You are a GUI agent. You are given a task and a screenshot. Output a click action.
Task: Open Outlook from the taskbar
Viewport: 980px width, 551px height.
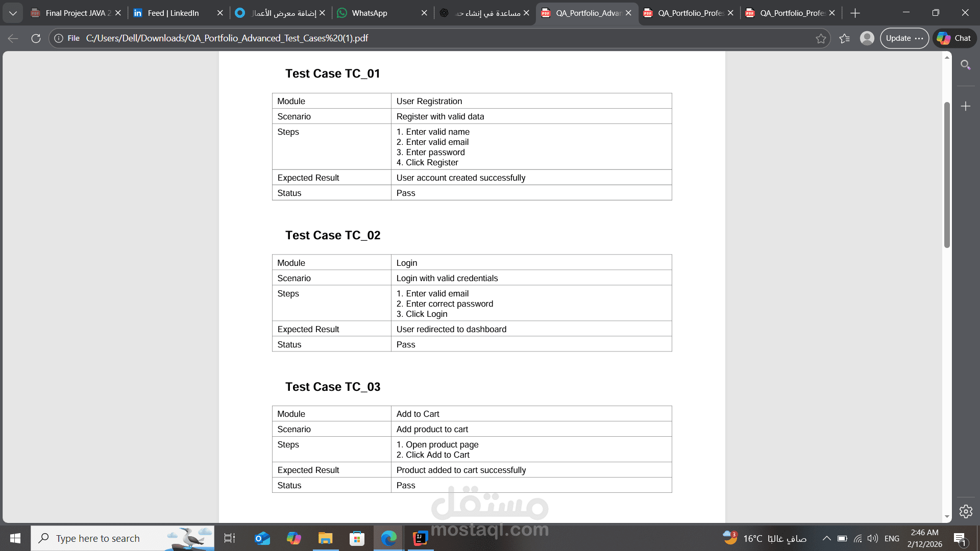coord(262,538)
